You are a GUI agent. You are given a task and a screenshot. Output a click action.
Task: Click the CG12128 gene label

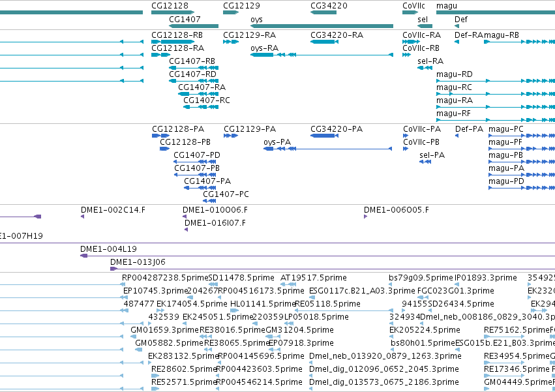170,6
